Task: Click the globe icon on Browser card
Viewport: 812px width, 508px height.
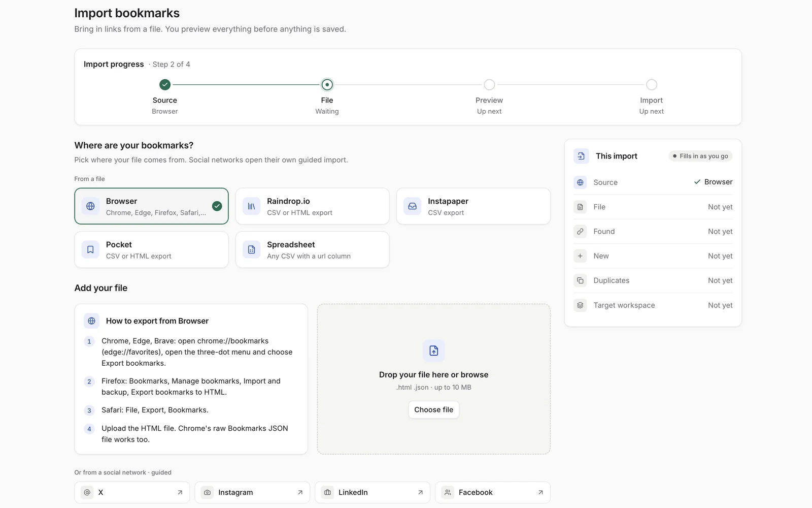Action: point(90,206)
